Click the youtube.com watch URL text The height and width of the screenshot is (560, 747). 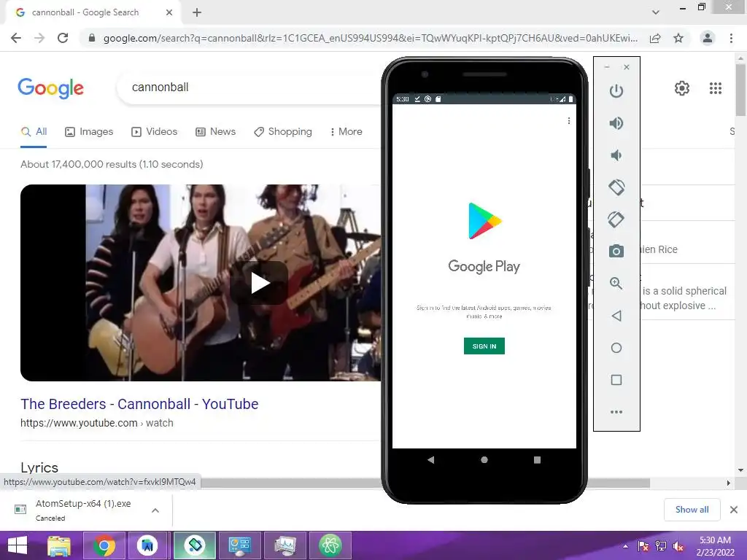pyautogui.click(x=97, y=423)
